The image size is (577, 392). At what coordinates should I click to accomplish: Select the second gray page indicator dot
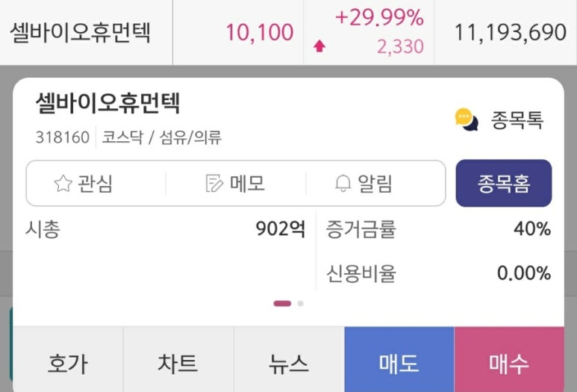coord(300,304)
